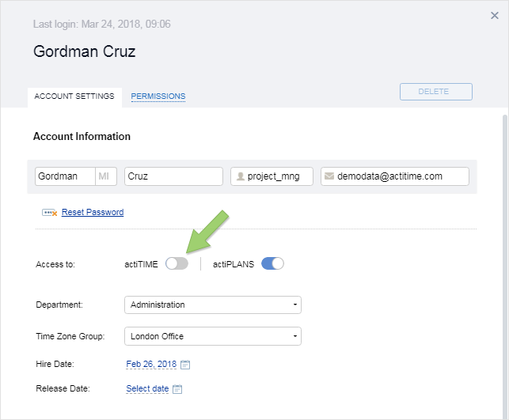The image size is (509, 420).
Task: Click the first name field Gordman
Action: tap(65, 176)
